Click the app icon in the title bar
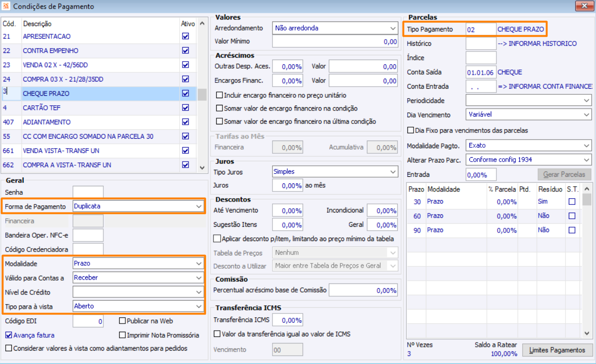This screenshot has height=364, width=596. tap(6, 7)
